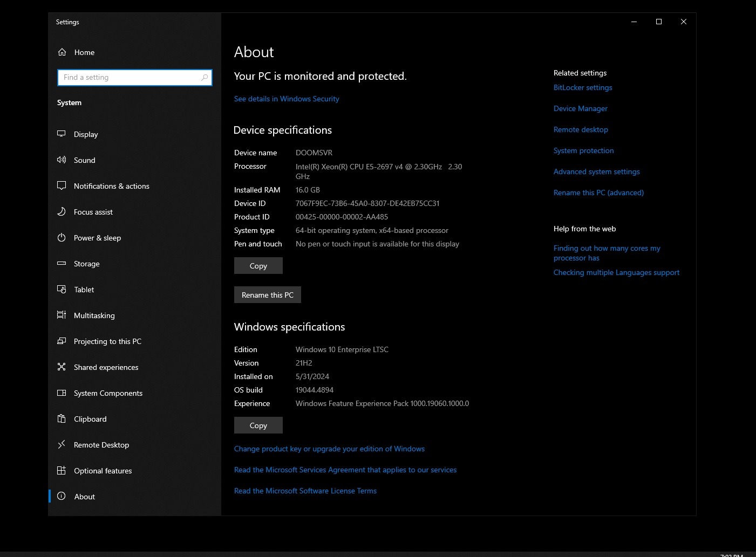
Task: Click the Shared experiences icon
Action: pyautogui.click(x=62, y=367)
